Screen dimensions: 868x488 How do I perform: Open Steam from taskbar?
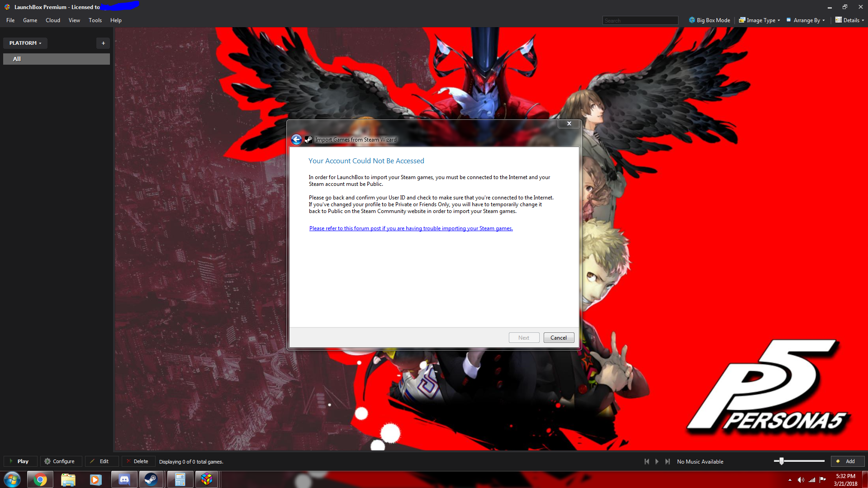pyautogui.click(x=151, y=479)
